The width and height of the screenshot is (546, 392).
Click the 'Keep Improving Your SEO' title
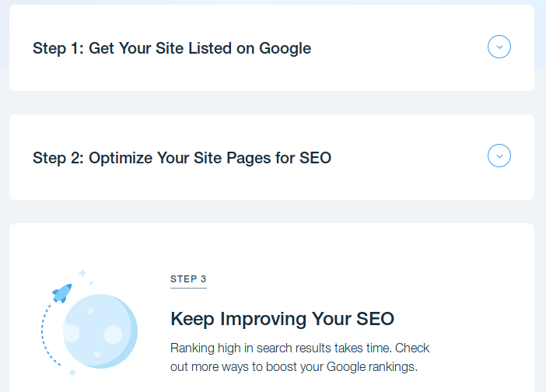click(x=282, y=319)
